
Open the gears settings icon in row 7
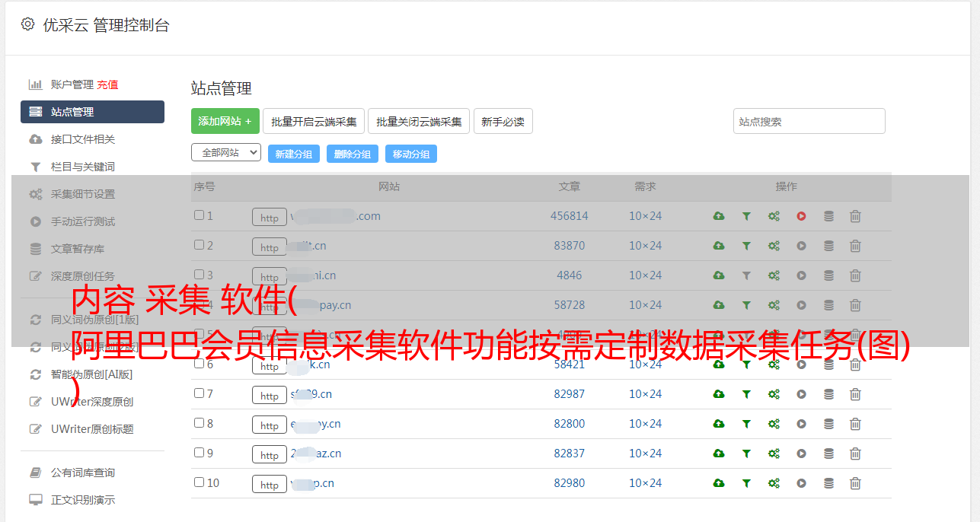(774, 394)
